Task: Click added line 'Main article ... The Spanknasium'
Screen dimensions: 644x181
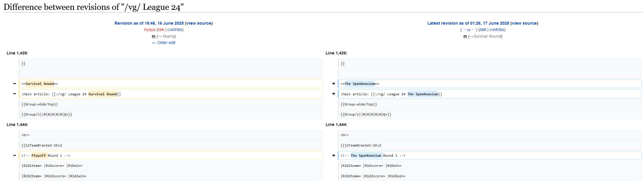Action: click(490, 94)
